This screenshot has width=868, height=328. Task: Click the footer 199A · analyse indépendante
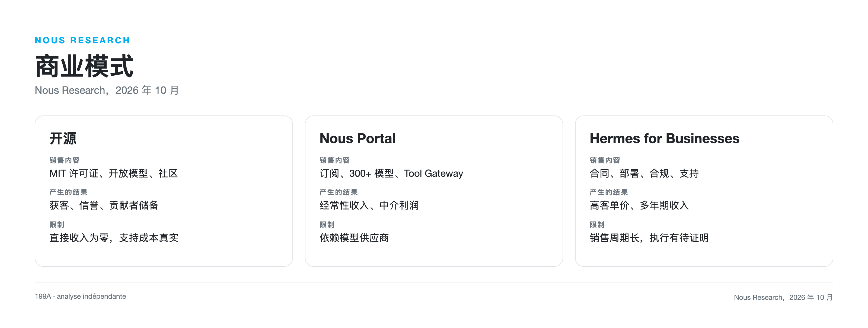coord(81,296)
